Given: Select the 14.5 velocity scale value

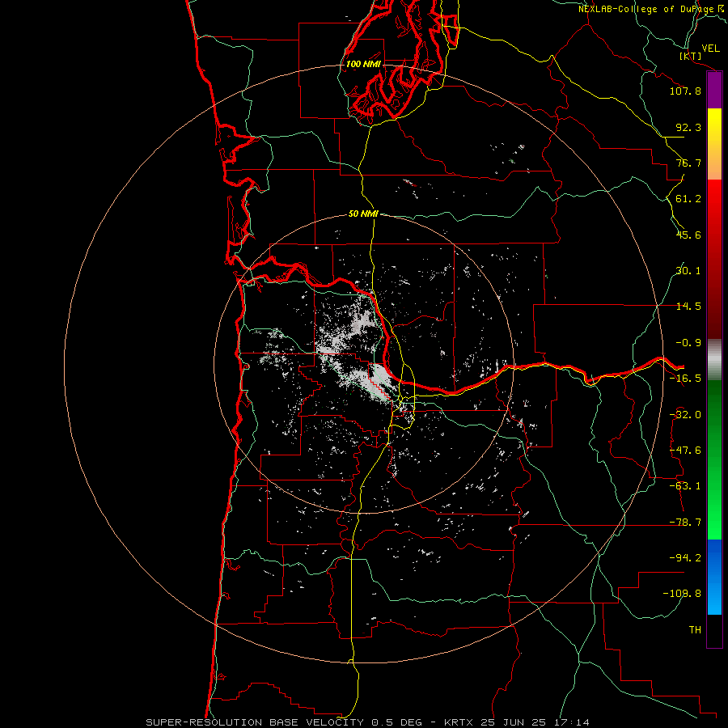Looking at the screenshot, I should (688, 307).
